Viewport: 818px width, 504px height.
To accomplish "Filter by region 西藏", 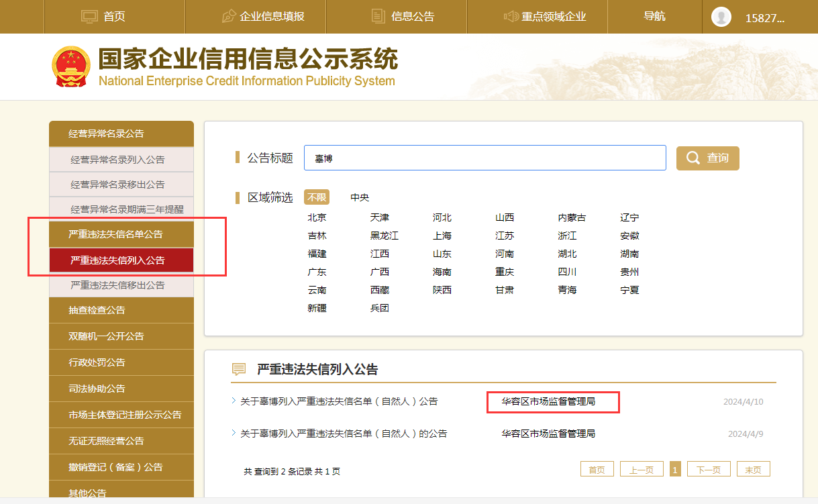I will [380, 290].
